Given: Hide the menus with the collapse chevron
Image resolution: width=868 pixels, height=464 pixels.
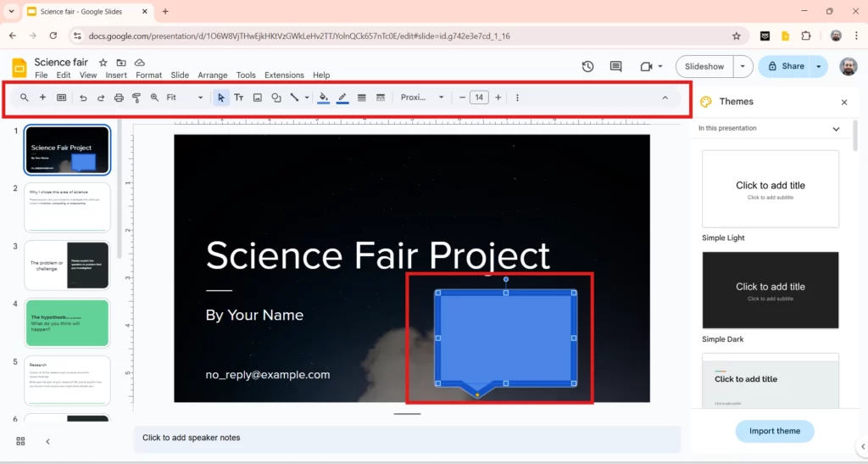Looking at the screenshot, I should coord(665,98).
